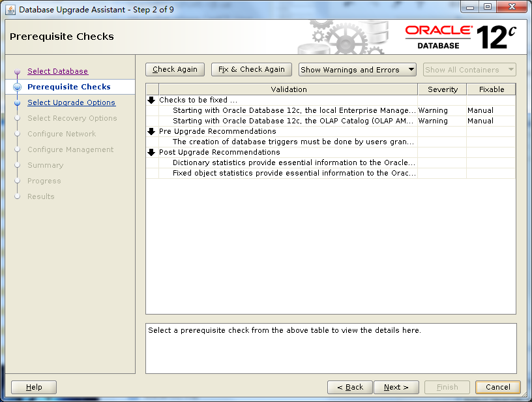Screen dimensions: 532x402
Task: Go back with the Back button
Action: click(x=350, y=387)
